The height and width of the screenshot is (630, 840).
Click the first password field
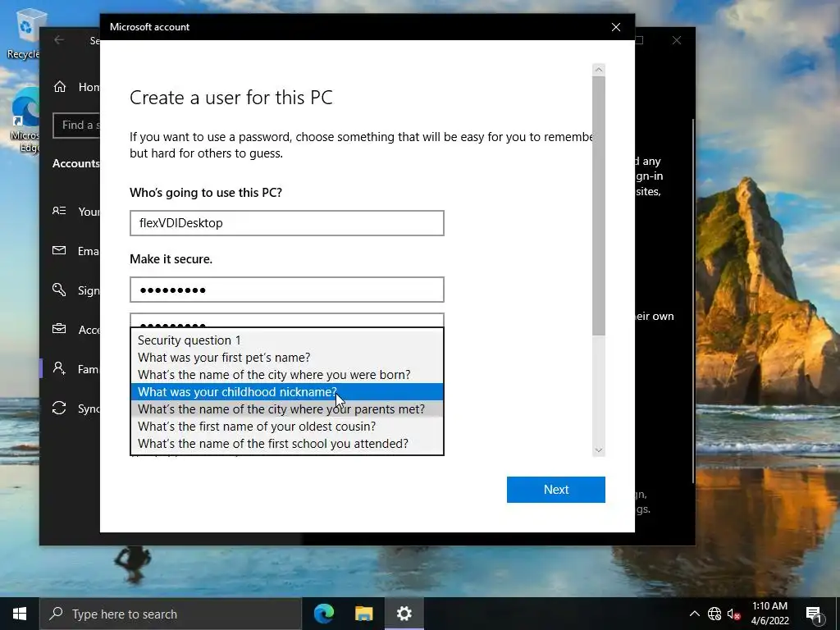(286, 290)
